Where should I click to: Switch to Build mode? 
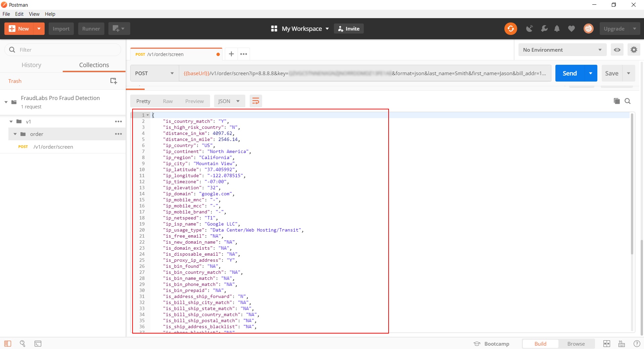[540, 344]
